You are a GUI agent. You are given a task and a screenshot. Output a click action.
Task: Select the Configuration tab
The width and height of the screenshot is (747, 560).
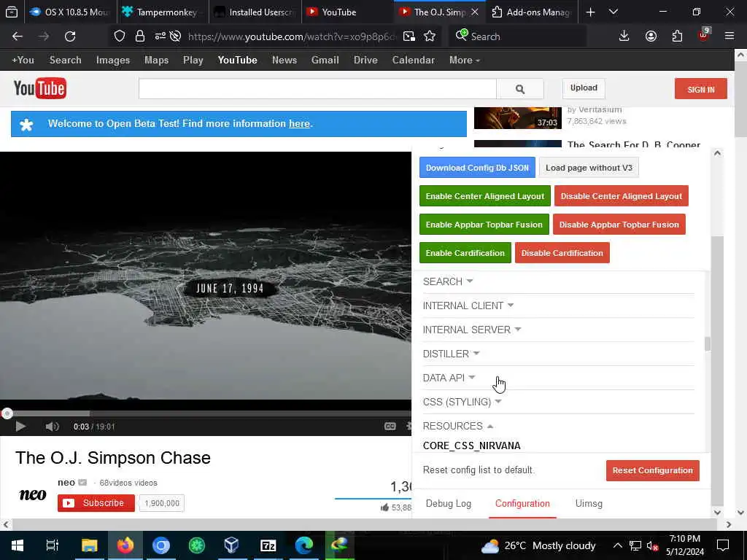point(522,503)
